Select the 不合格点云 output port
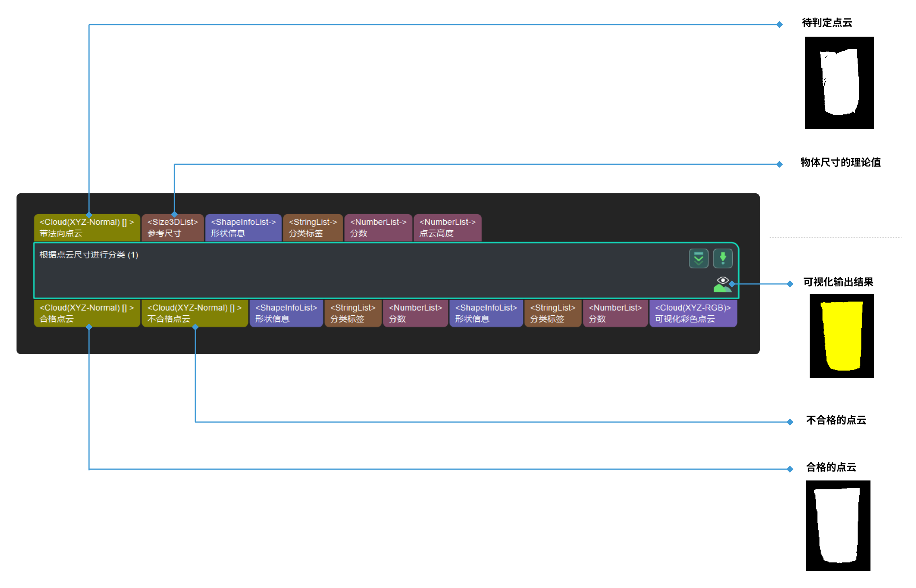 [x=195, y=313]
